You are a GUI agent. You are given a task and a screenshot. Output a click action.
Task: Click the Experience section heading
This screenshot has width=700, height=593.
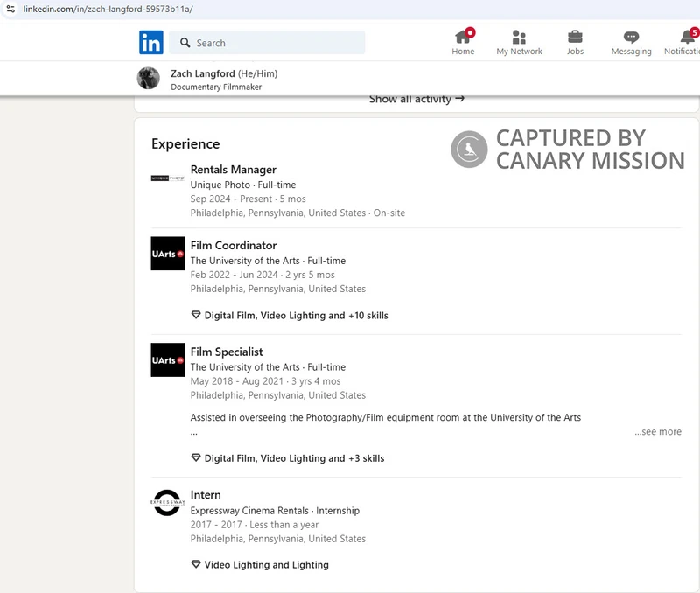point(185,143)
